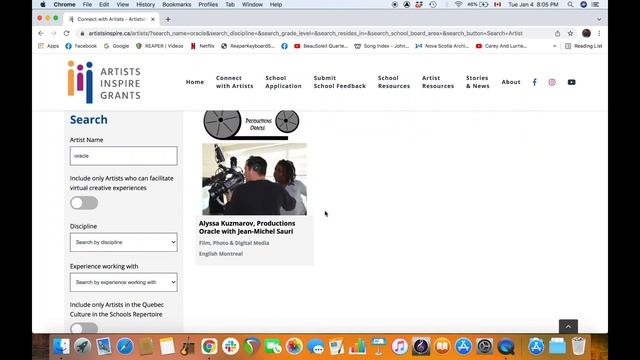The image size is (640, 360).
Task: Open Music app in the Dock
Action: (400, 347)
